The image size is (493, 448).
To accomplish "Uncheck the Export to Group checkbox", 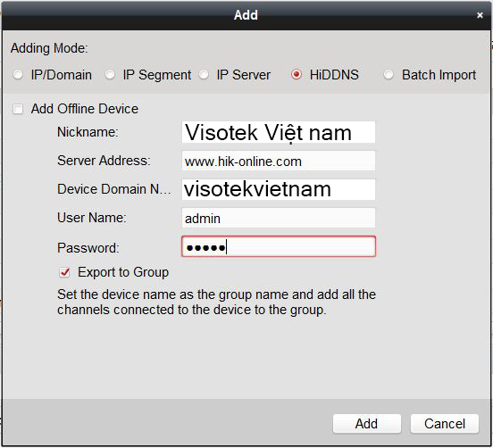I will (64, 272).
